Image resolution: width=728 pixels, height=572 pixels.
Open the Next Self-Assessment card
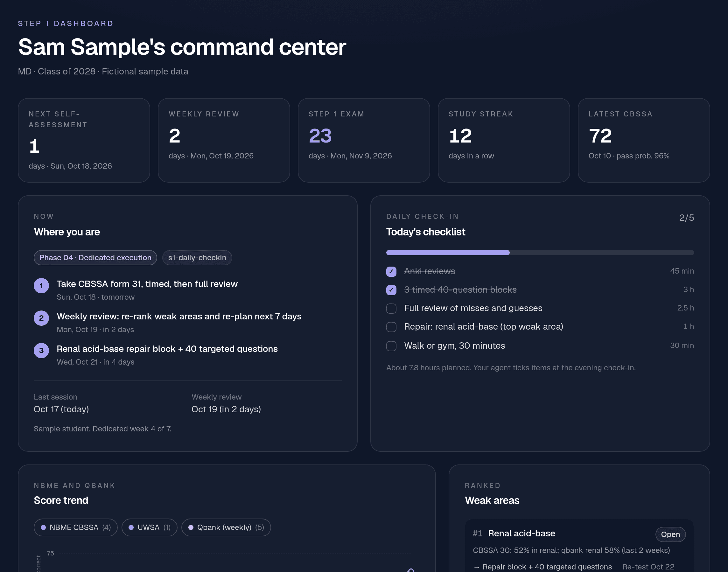pos(84,140)
